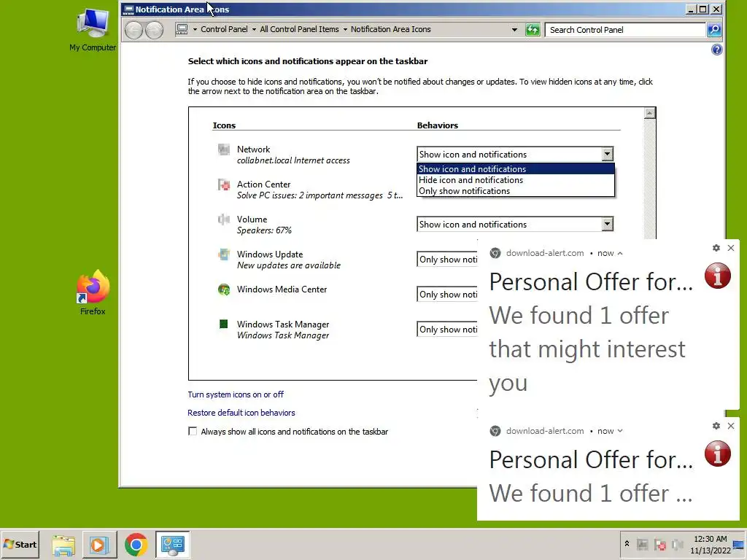
Task: Click the Action Center flag in system tray
Action: (659, 544)
